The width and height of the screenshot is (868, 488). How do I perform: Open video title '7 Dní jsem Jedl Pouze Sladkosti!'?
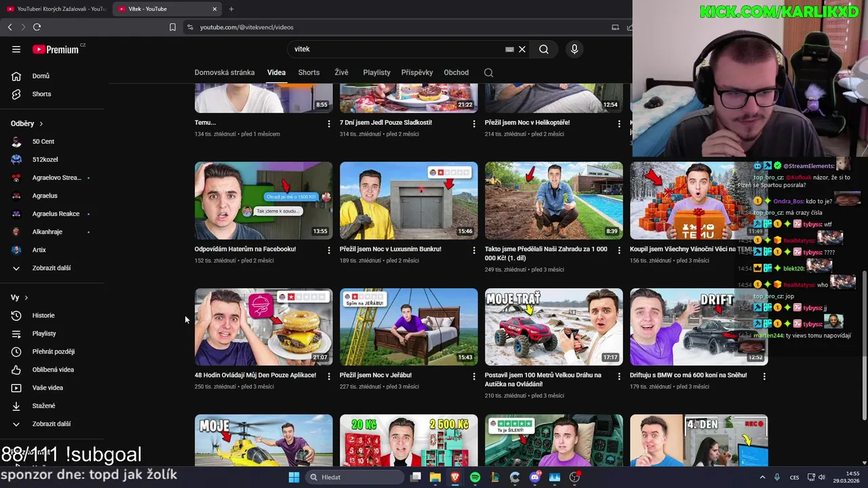(385, 123)
